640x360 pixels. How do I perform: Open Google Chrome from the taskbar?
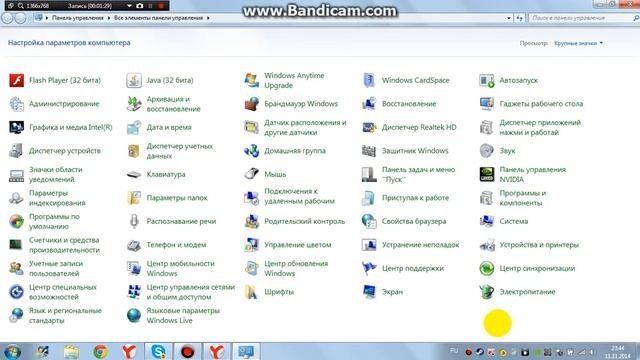tap(100, 351)
